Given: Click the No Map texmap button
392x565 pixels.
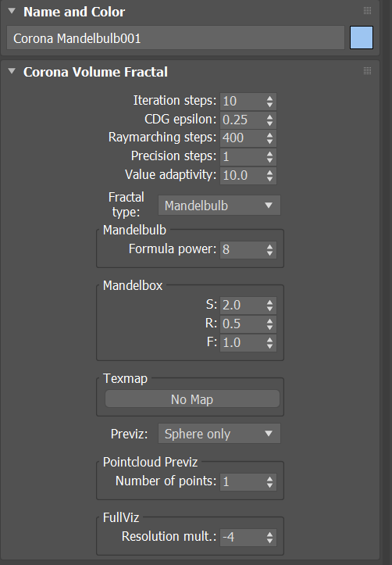Looking at the screenshot, I should coord(192,399).
